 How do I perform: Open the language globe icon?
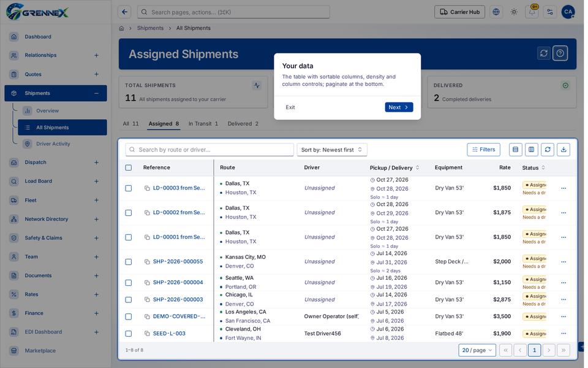pos(496,12)
